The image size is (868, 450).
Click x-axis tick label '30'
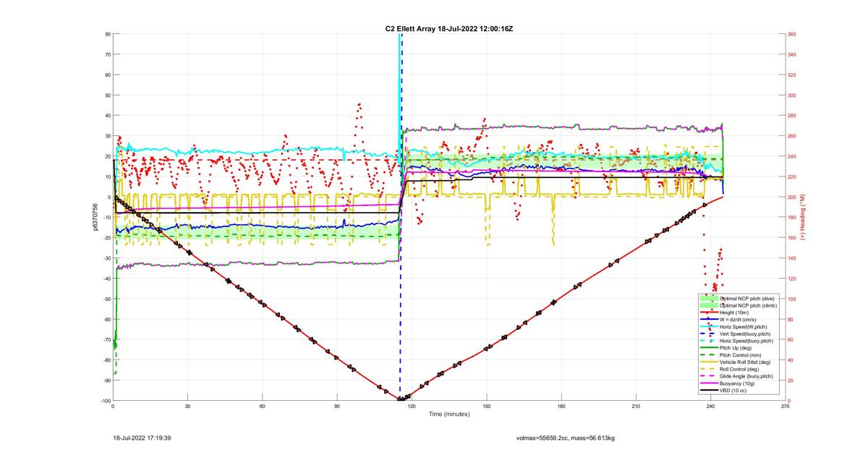(188, 407)
